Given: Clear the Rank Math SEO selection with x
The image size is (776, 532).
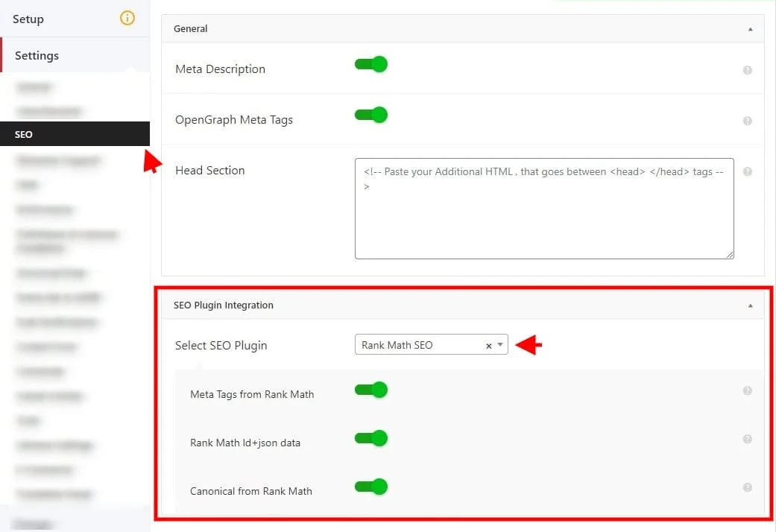Looking at the screenshot, I should point(489,346).
